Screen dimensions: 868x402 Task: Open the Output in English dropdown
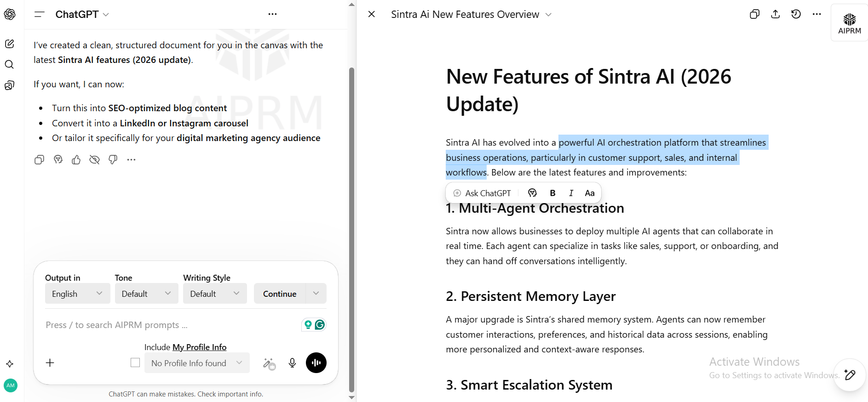click(78, 294)
